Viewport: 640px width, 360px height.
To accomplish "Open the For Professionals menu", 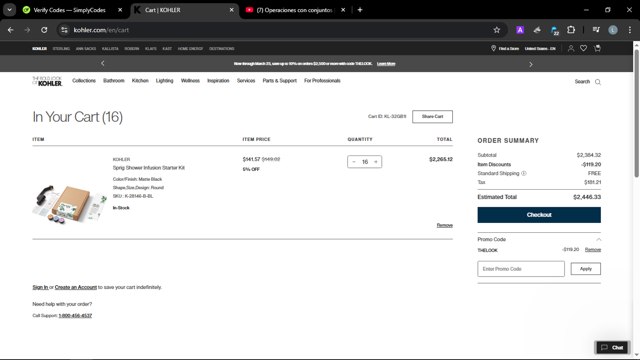I will click(322, 81).
